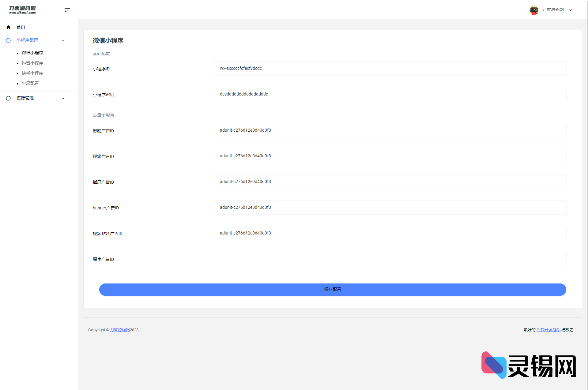588x390 pixels.
Task: Focus the empty 原生广告ID field
Action: 390,259
